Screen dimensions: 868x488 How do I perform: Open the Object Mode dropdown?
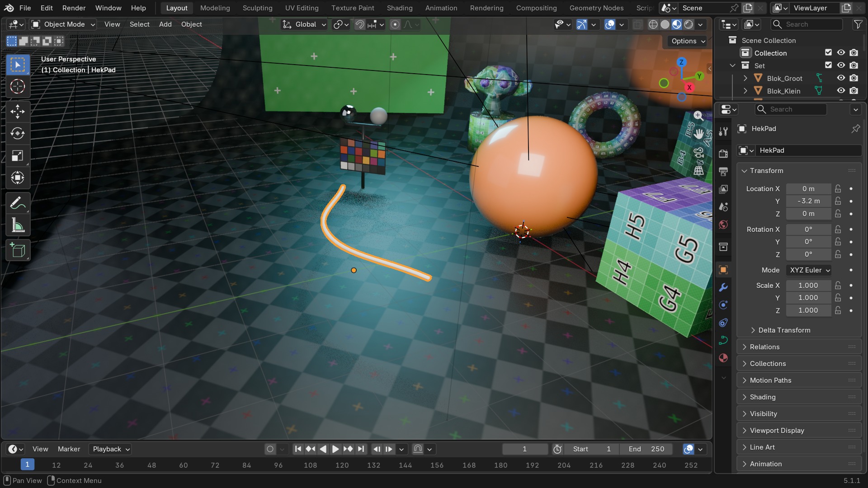pyautogui.click(x=63, y=24)
